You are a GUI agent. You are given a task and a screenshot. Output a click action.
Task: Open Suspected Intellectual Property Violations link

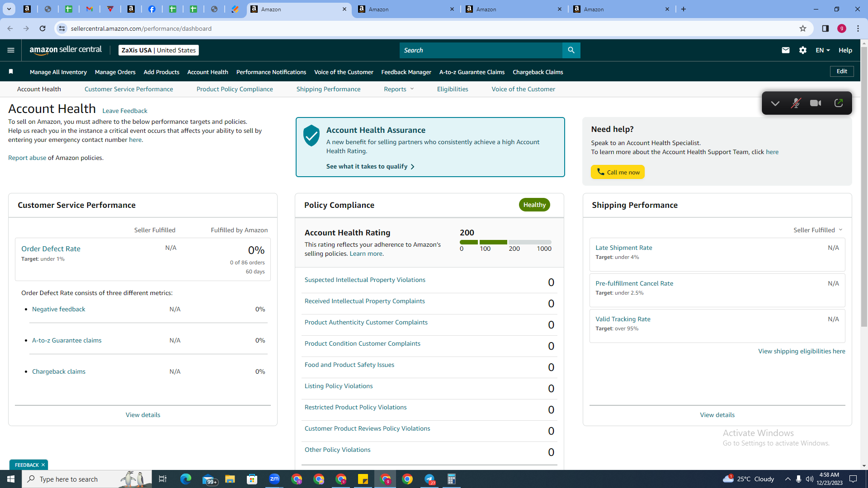(x=365, y=280)
